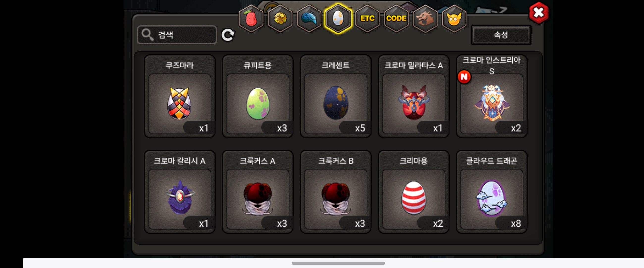The width and height of the screenshot is (644, 268).
Task: Open the blue dragon wing category
Action: [309, 19]
